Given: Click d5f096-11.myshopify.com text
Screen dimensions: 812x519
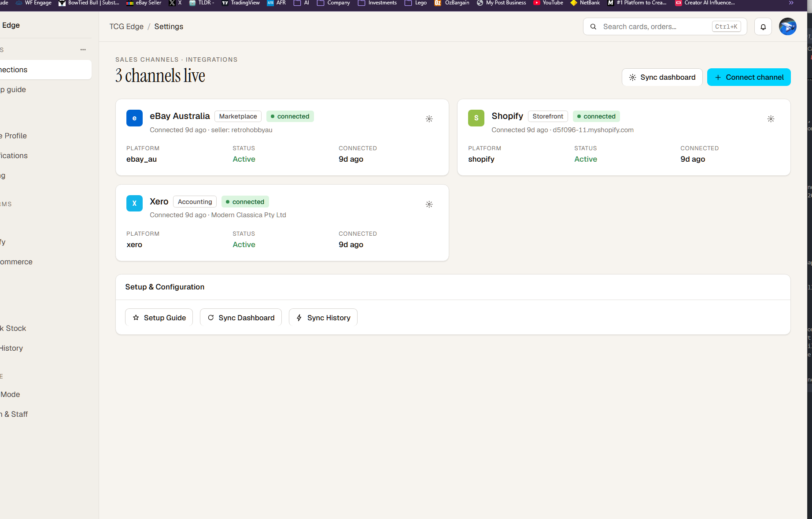Looking at the screenshot, I should 593,130.
